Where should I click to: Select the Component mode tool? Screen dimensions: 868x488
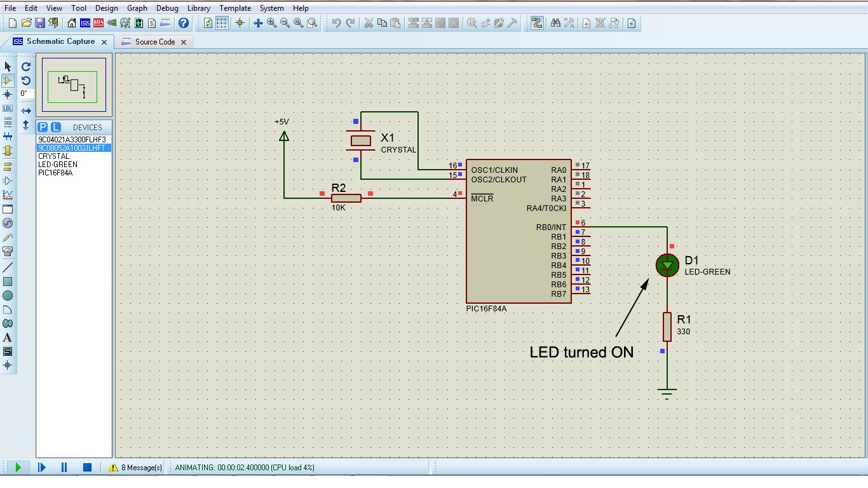pos(8,80)
